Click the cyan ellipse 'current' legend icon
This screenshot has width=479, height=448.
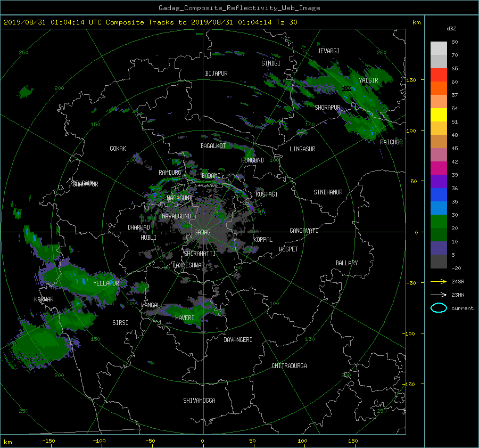(x=439, y=308)
